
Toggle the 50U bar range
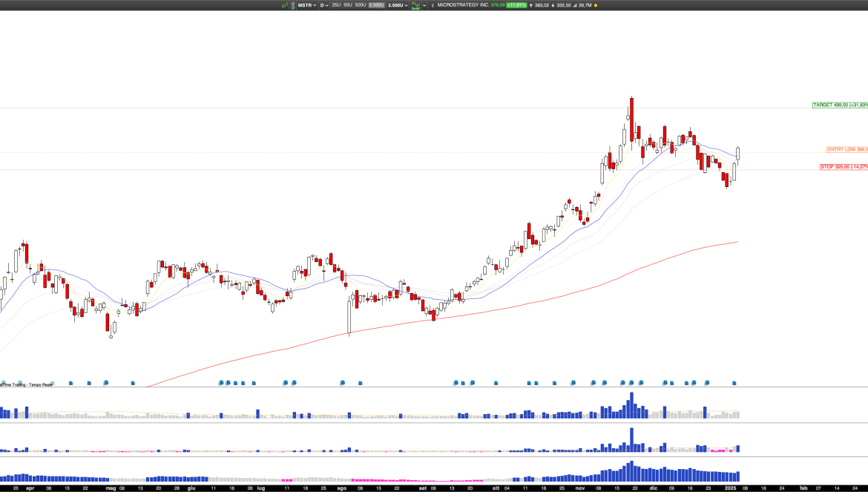click(x=348, y=5)
